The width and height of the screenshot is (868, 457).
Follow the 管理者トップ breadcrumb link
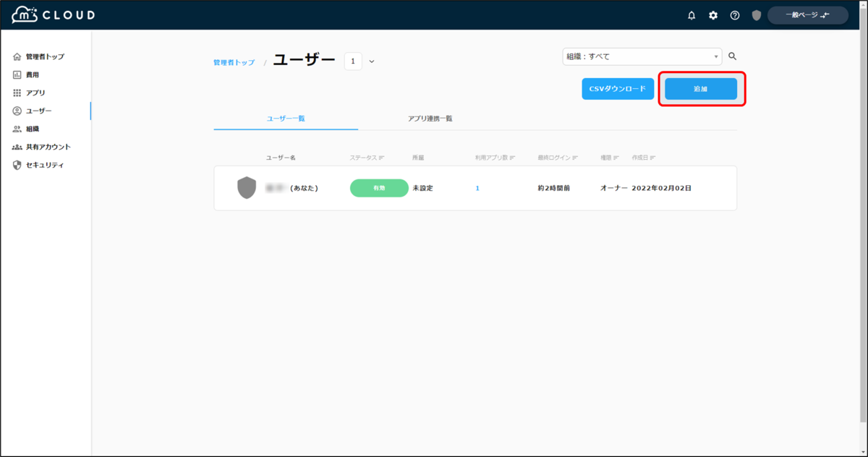234,63
